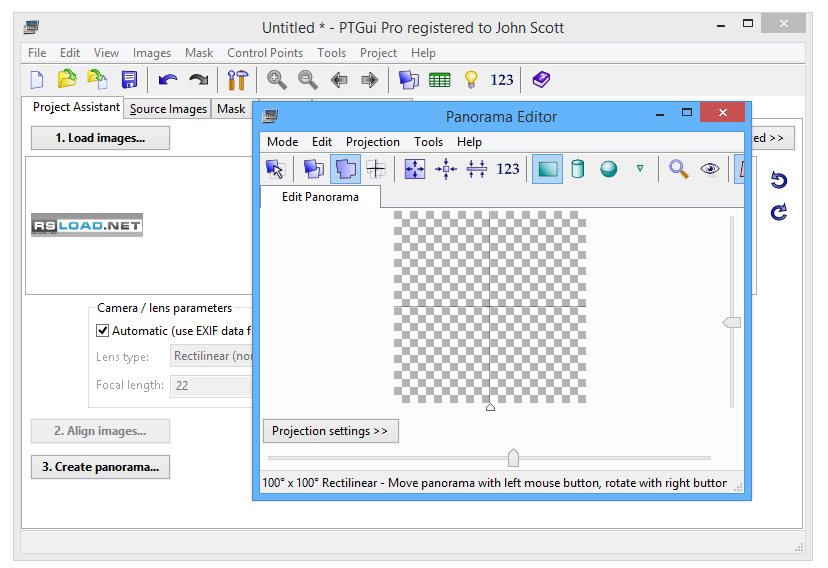Open Tools menu in Panorama Editor
The height and width of the screenshot is (568, 828).
point(428,142)
